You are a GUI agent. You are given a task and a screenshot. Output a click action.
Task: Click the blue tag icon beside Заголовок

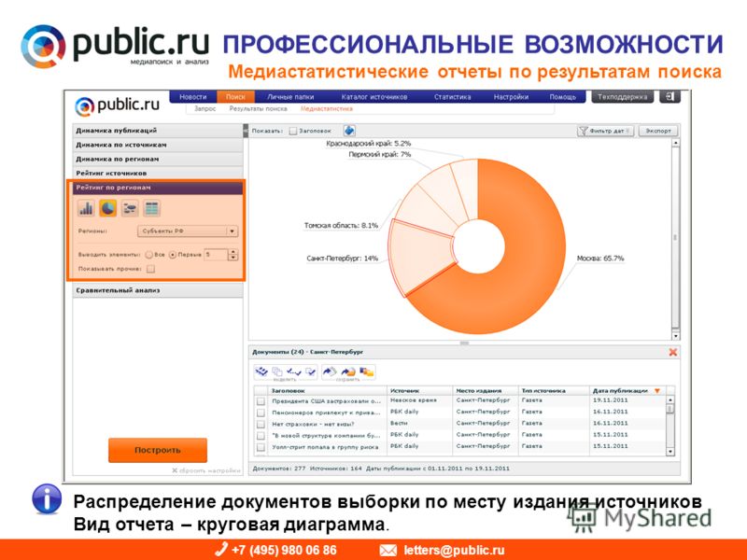coord(349,131)
